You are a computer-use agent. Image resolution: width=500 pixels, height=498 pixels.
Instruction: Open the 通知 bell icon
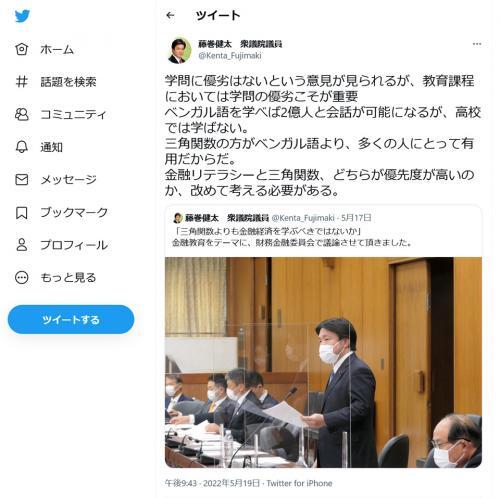coord(22,147)
